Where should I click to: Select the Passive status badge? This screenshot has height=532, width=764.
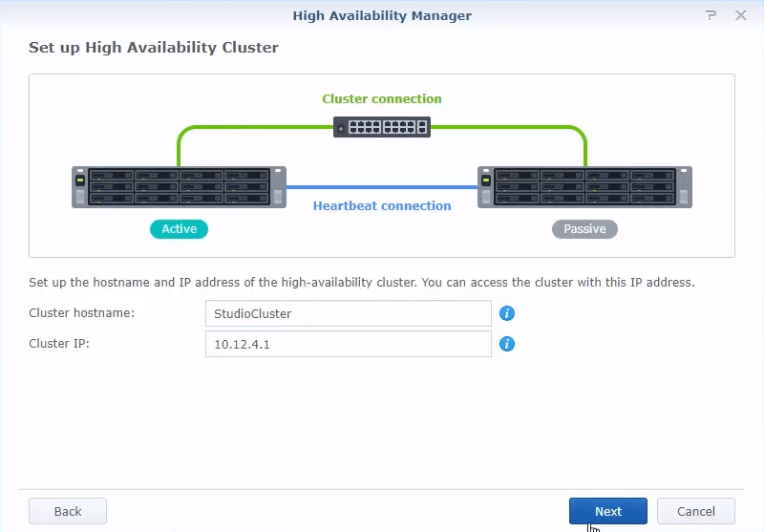click(x=584, y=229)
